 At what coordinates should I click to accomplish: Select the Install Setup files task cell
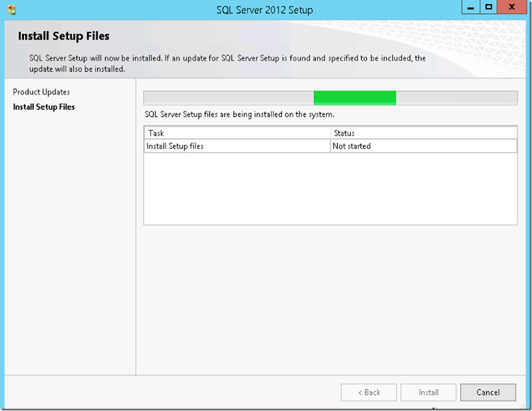pos(237,146)
